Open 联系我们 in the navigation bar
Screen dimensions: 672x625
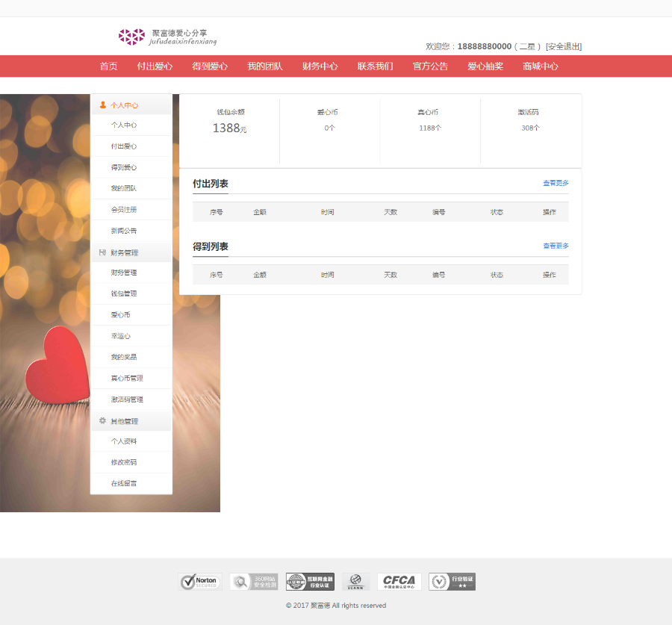pos(376,66)
